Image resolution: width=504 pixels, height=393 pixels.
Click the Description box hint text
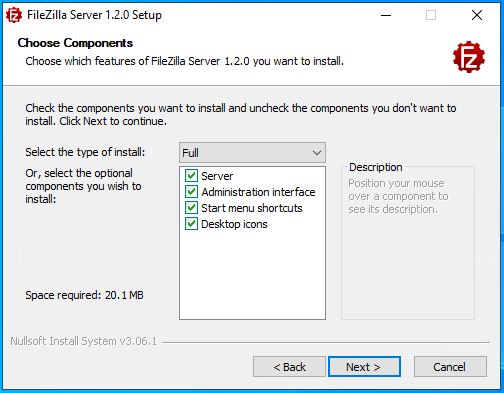coord(398,196)
